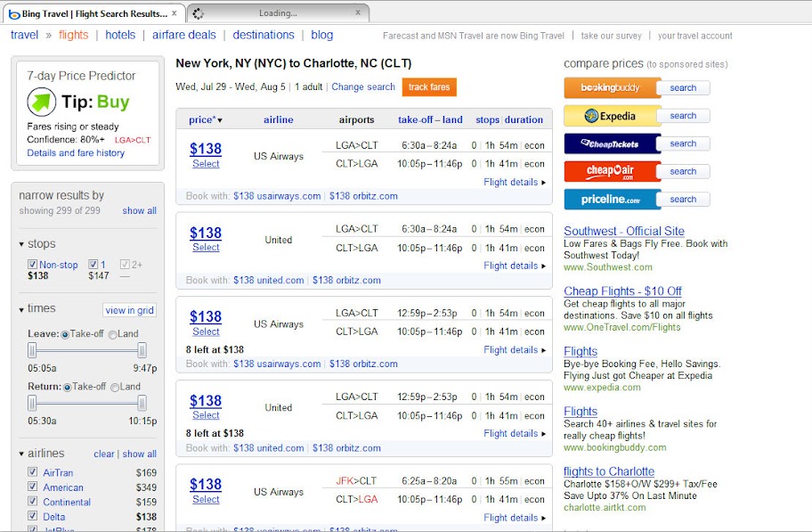The image size is (812, 532).
Task: Expand Flight details for 12:59p United flight
Action: tap(515, 433)
